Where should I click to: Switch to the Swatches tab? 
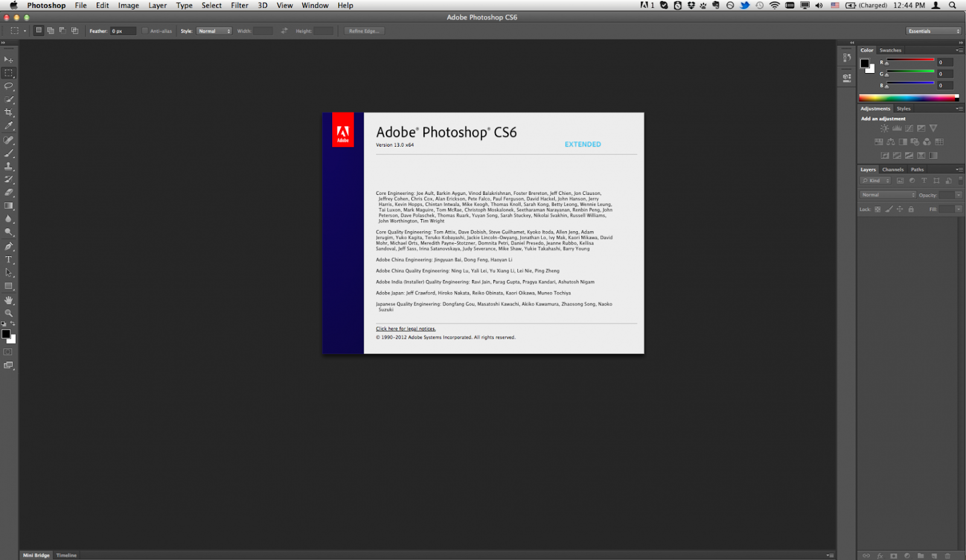point(891,50)
